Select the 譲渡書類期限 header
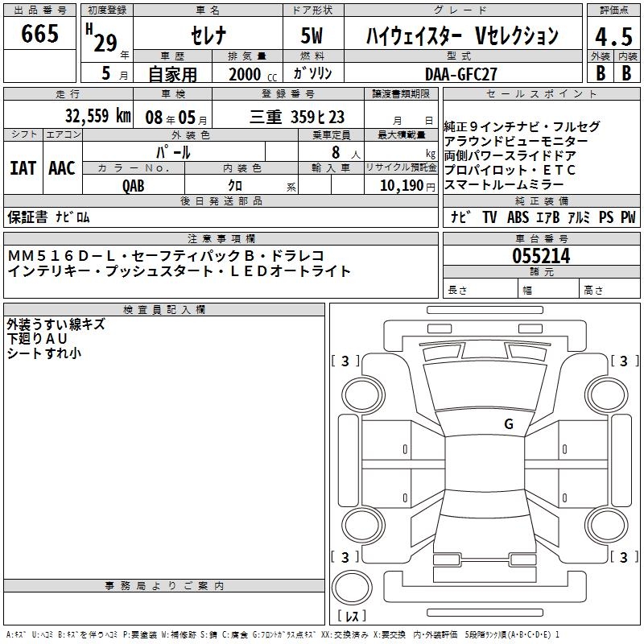This screenshot has width=644, height=644. pyautogui.click(x=401, y=93)
